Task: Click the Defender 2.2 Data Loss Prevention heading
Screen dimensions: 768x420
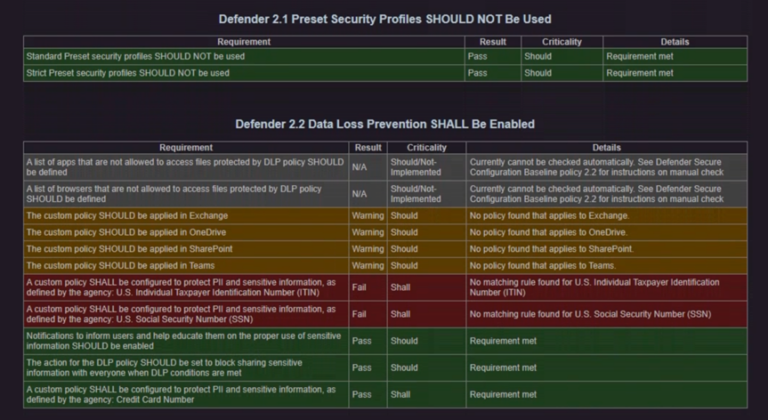Action: (384, 124)
